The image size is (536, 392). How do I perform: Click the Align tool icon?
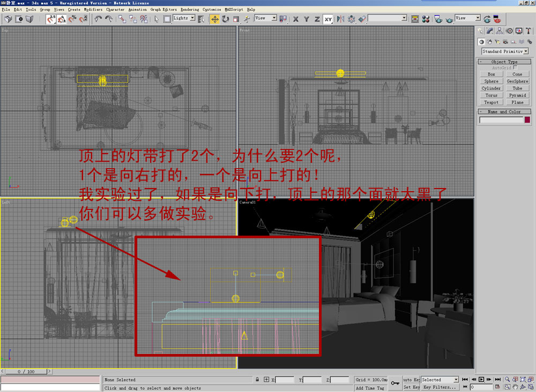(362, 19)
